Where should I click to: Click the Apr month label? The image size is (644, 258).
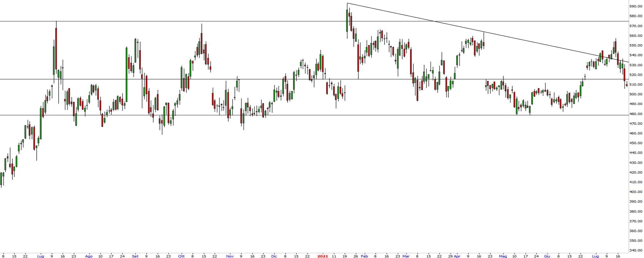click(457, 256)
